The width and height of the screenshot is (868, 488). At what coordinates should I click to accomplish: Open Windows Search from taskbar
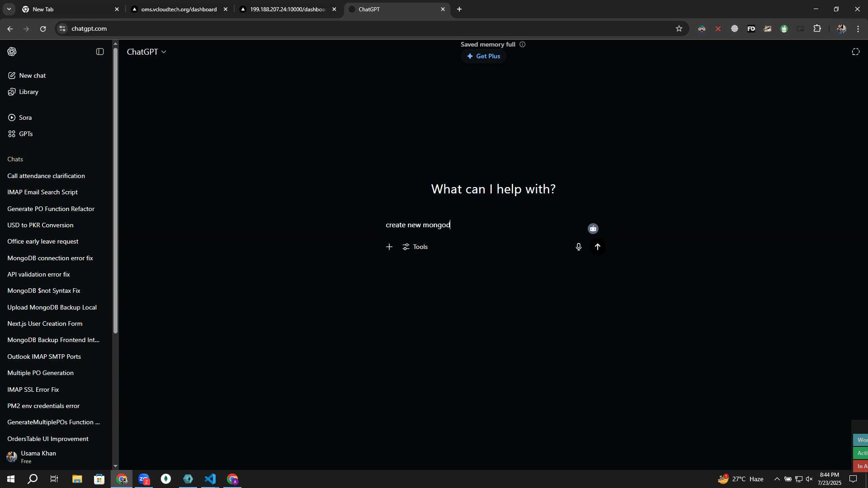click(x=33, y=479)
